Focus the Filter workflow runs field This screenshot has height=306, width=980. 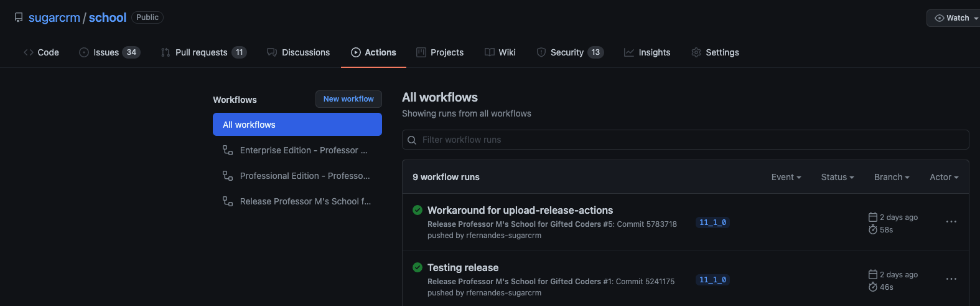click(x=686, y=140)
